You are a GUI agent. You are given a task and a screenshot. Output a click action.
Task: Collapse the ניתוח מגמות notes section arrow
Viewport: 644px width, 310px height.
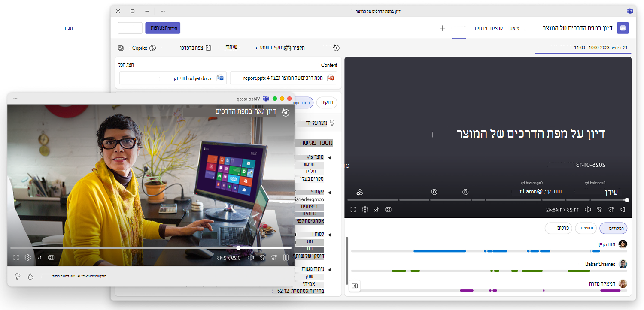(329, 270)
